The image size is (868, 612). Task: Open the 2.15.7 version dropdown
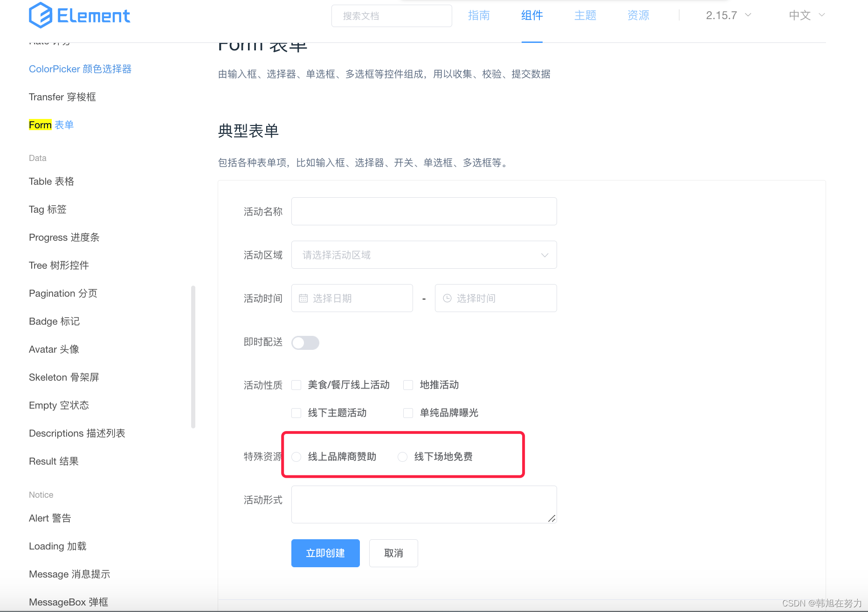coord(729,15)
